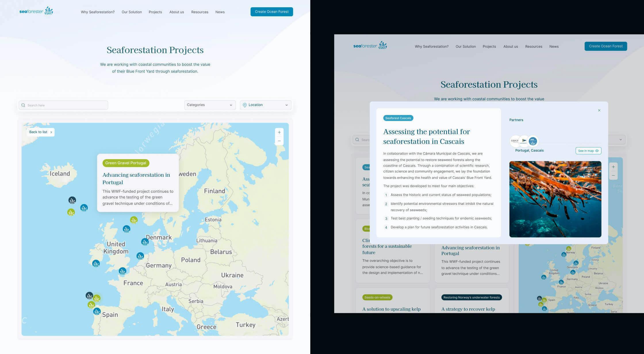Zoom out on the left map
The image size is (644, 354).
279,141
